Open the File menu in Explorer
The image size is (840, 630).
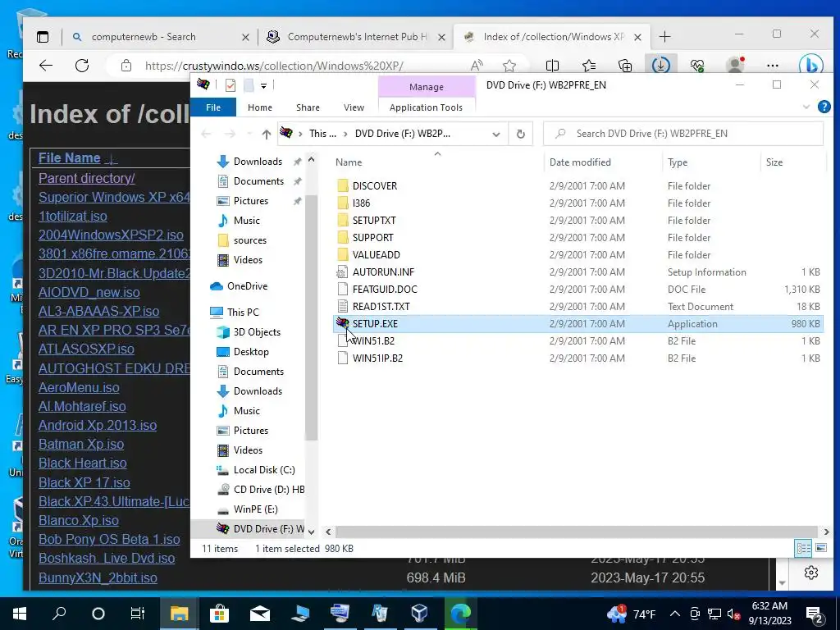213,107
